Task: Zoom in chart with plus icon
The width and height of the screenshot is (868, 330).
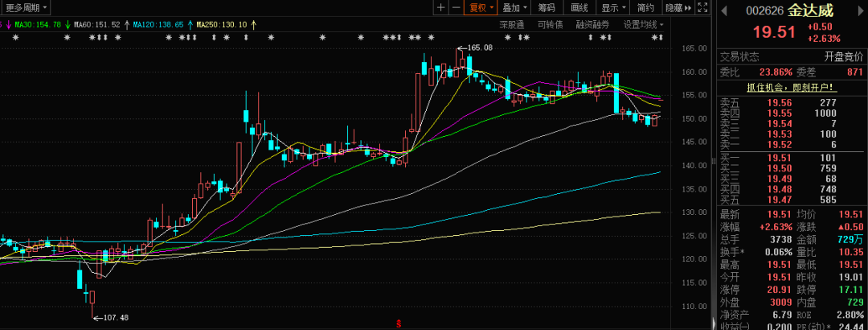Action: point(440,7)
